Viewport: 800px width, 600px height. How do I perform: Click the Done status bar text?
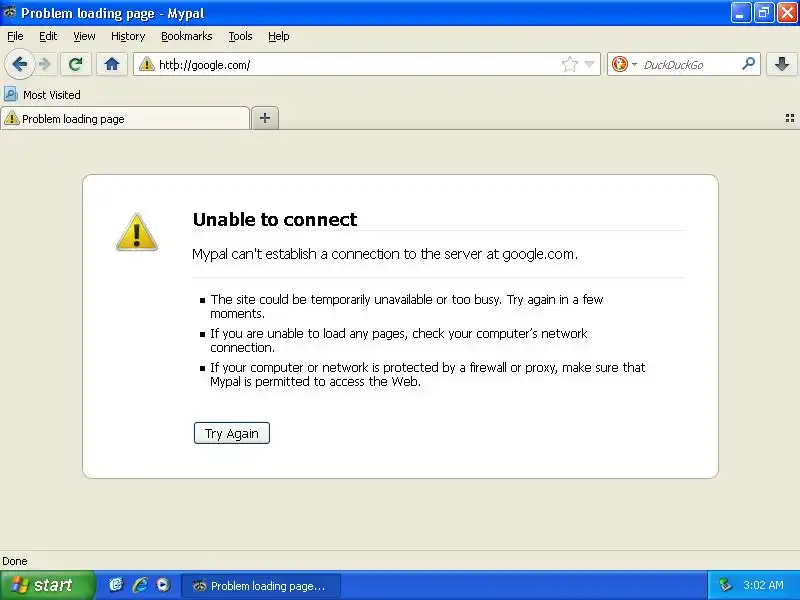click(15, 561)
